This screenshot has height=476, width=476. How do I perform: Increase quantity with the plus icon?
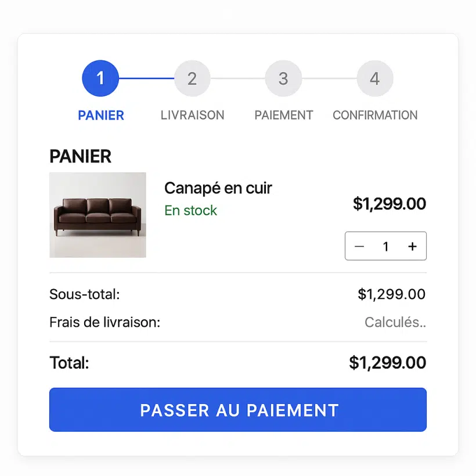pyautogui.click(x=412, y=246)
